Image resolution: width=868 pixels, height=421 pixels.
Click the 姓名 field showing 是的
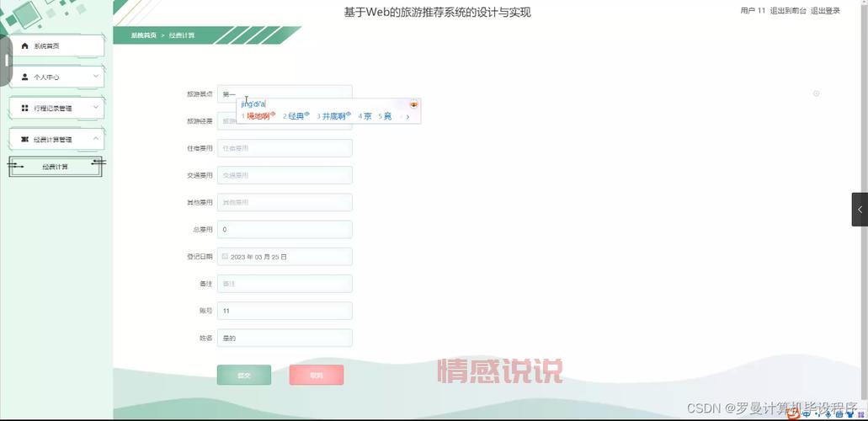(285, 338)
